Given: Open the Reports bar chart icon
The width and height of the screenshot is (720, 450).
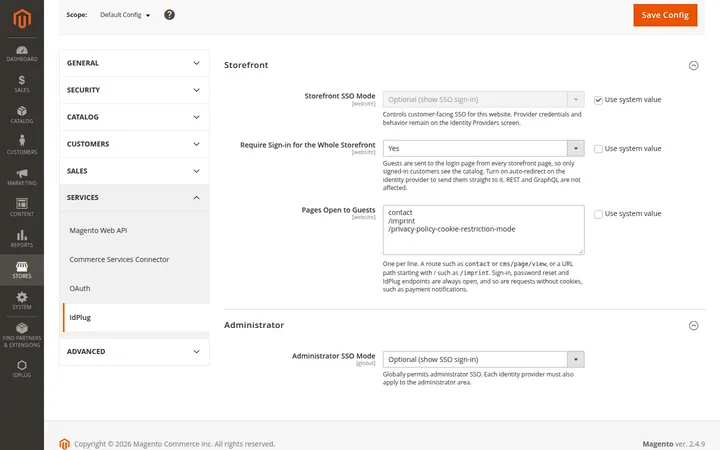Looking at the screenshot, I should [x=22, y=239].
